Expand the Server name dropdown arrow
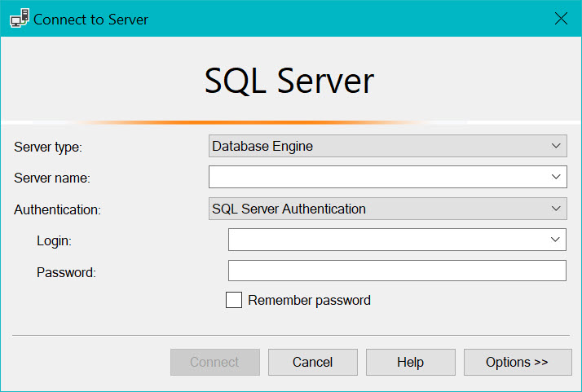 coord(557,177)
